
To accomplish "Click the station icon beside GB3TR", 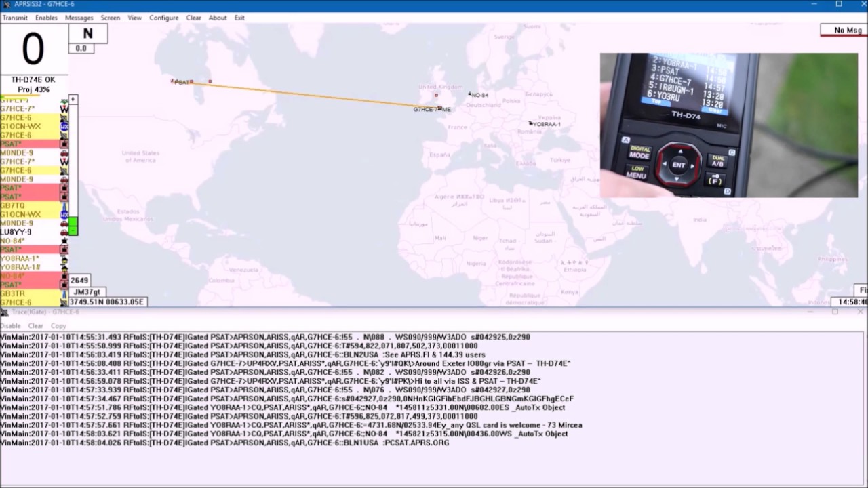I will click(x=64, y=293).
